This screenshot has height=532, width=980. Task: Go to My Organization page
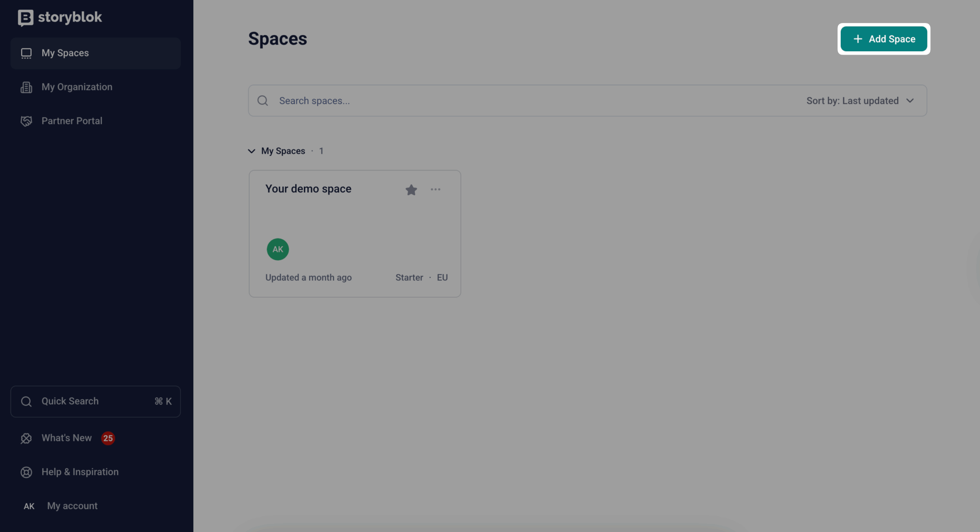(77, 87)
